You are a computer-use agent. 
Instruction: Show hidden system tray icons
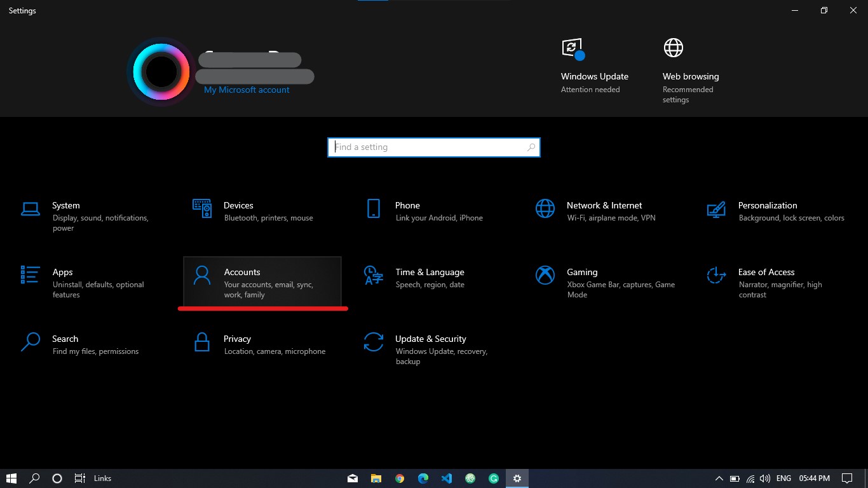click(719, 478)
